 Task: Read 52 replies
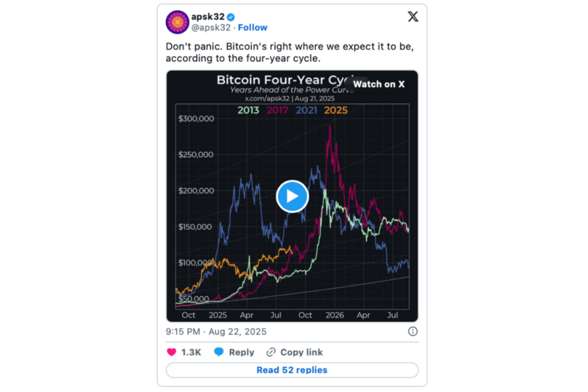292,370
